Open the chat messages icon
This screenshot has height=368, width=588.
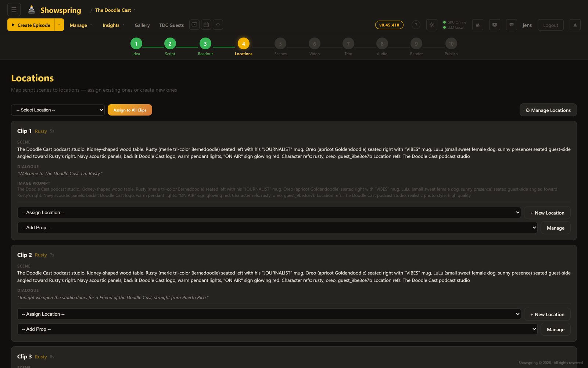512,25
